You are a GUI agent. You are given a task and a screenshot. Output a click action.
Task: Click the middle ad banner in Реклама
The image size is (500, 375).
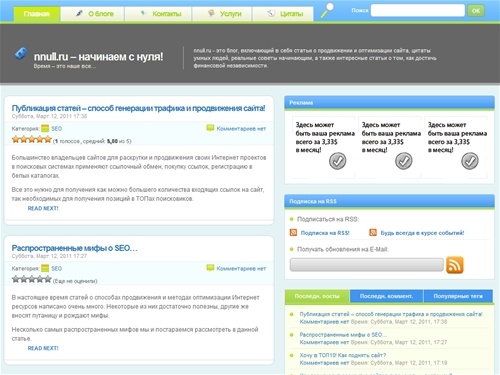[x=389, y=147]
